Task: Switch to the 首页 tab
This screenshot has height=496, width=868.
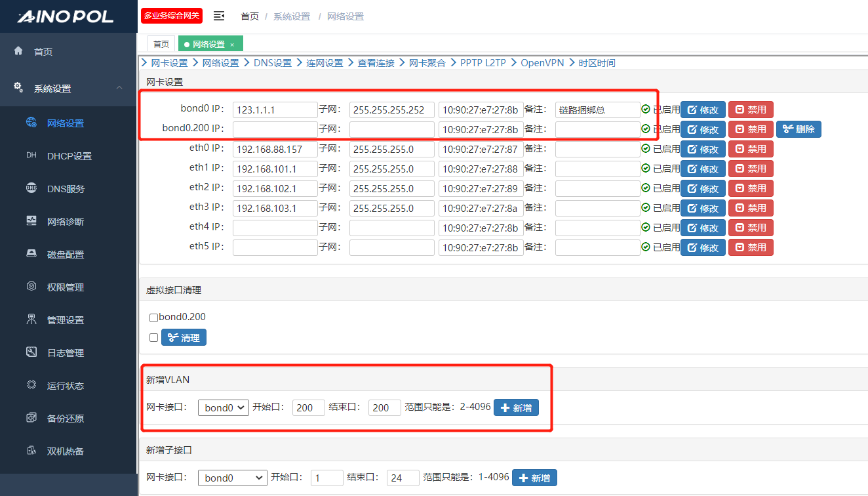Action: (x=161, y=44)
